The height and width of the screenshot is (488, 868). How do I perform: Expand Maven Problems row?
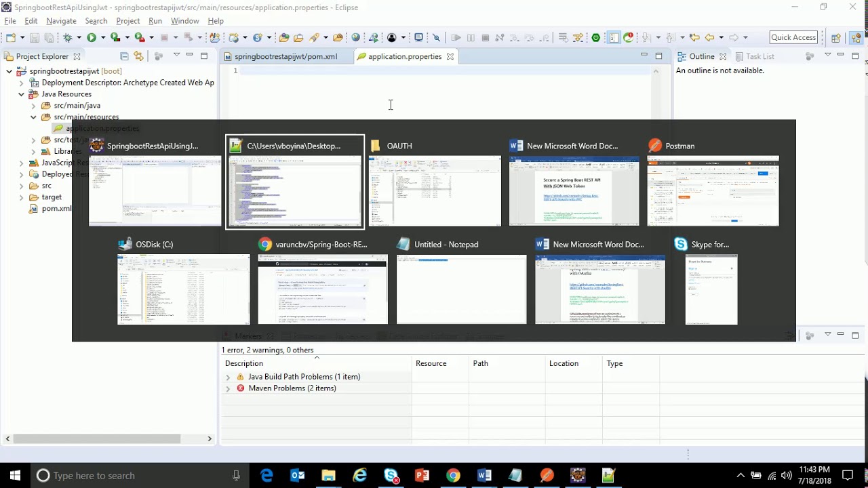228,388
